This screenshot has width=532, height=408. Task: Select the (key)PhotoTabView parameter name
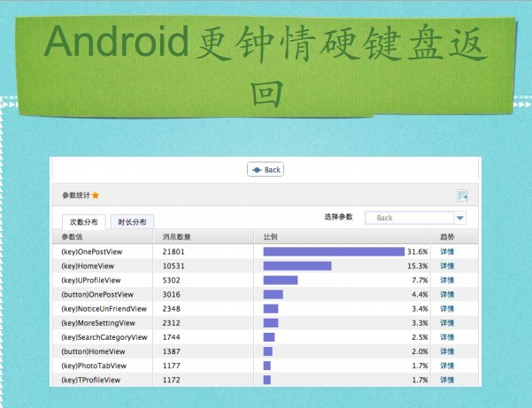click(94, 366)
